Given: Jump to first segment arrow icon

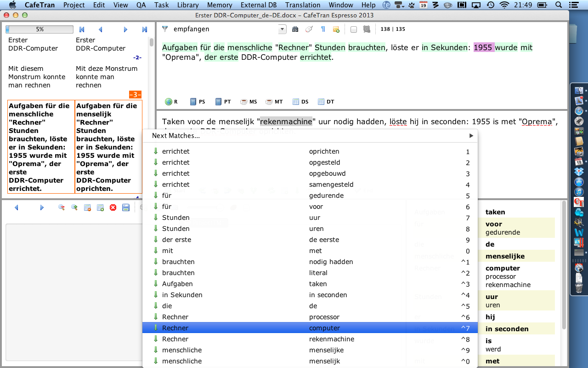Looking at the screenshot, I should 82,29.
